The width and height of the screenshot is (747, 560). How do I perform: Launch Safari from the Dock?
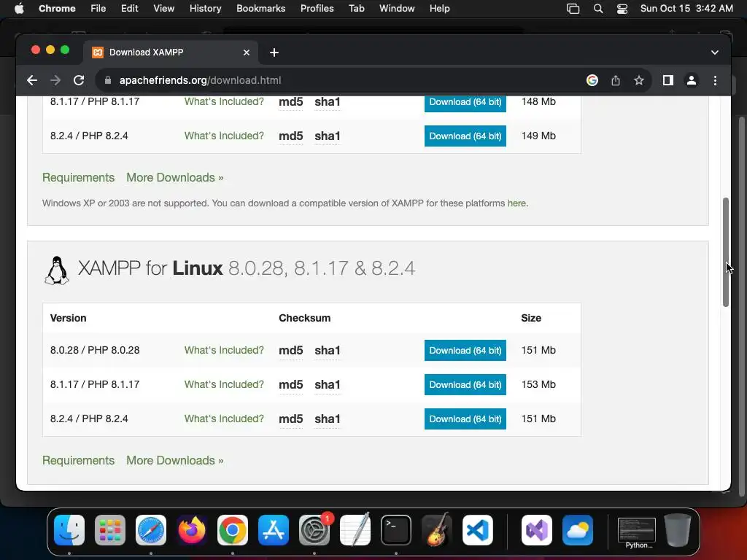151,530
